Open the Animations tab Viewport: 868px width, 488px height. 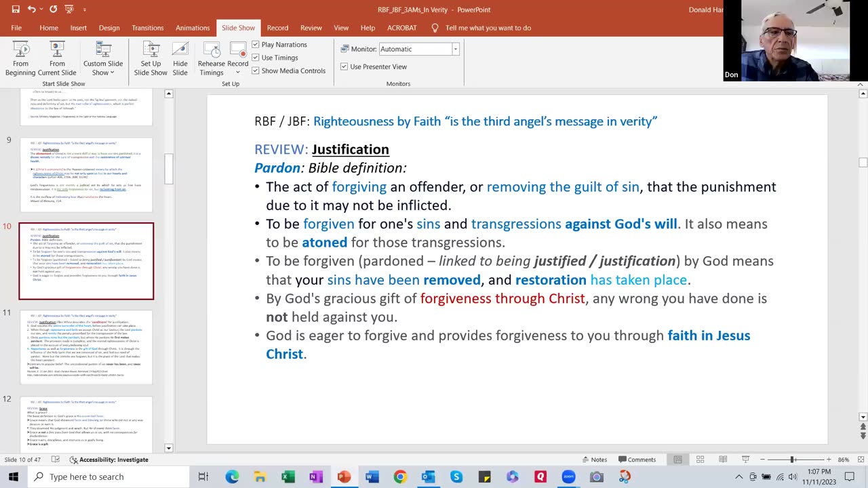pyautogui.click(x=193, y=28)
